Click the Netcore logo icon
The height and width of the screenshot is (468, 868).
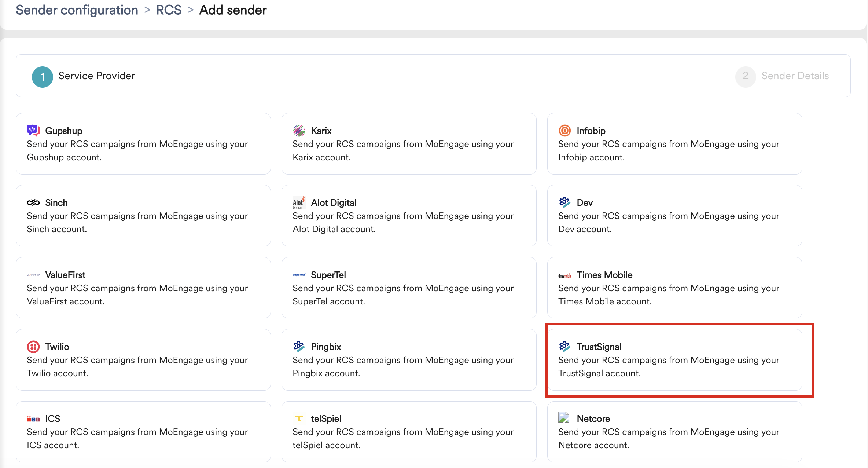point(564,418)
